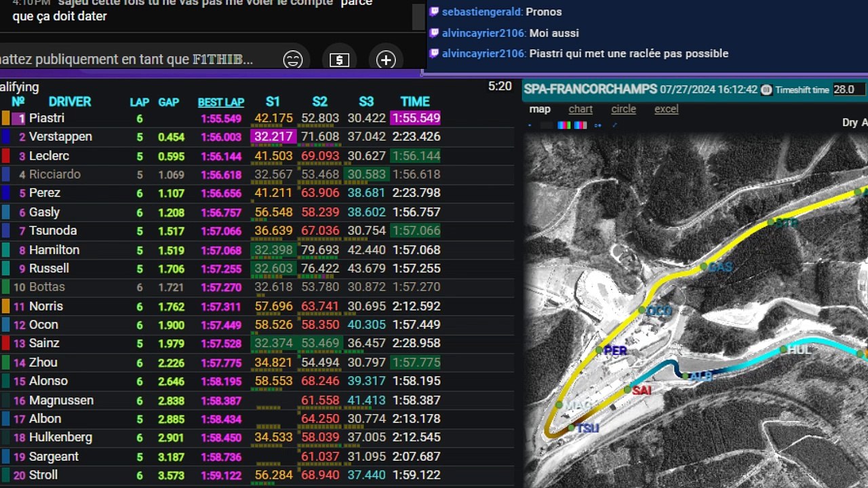Screen dimensions: 868x488
Task: Click driver name Albon in table
Action: point(45,419)
